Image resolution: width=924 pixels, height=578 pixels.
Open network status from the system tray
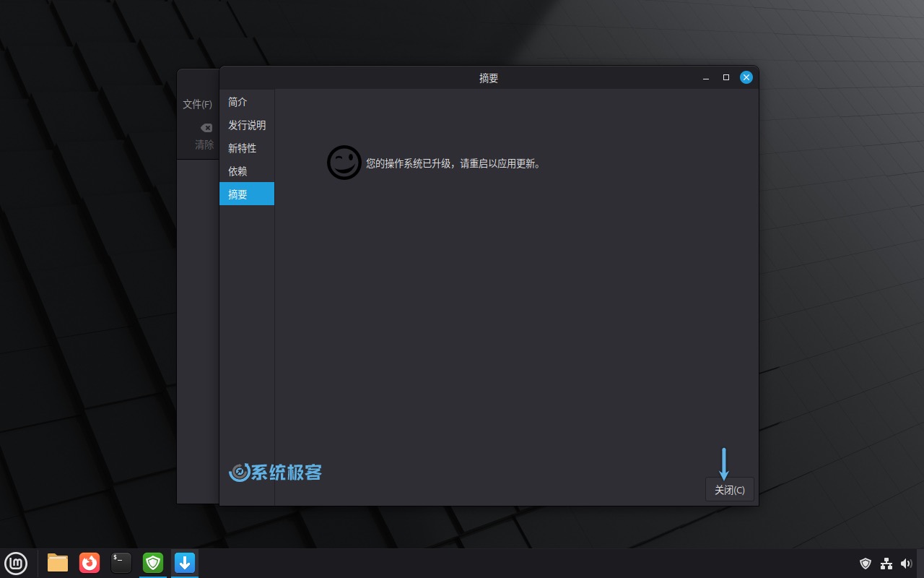click(x=886, y=563)
